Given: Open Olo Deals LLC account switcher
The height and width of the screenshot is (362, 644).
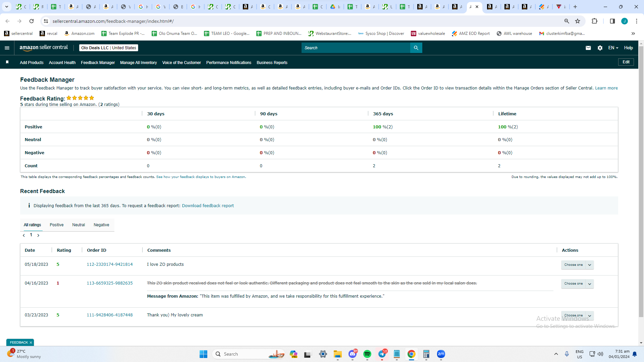Looking at the screenshot, I should [109, 48].
